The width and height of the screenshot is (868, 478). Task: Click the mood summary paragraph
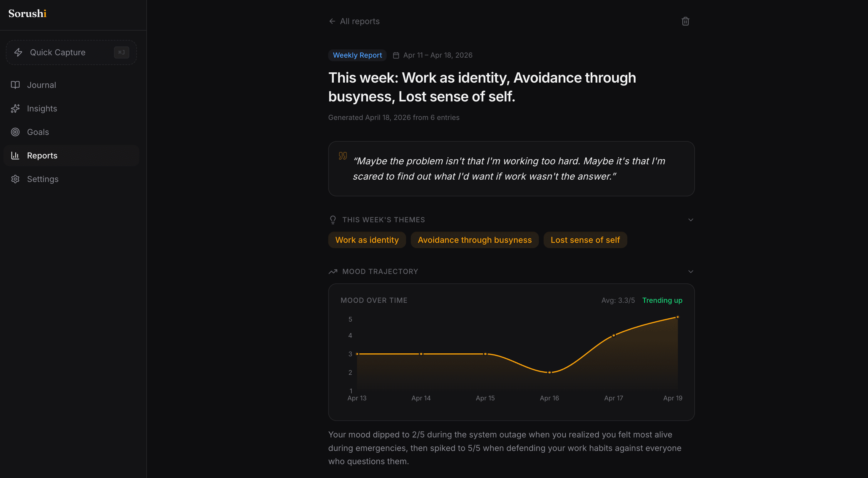click(505, 448)
